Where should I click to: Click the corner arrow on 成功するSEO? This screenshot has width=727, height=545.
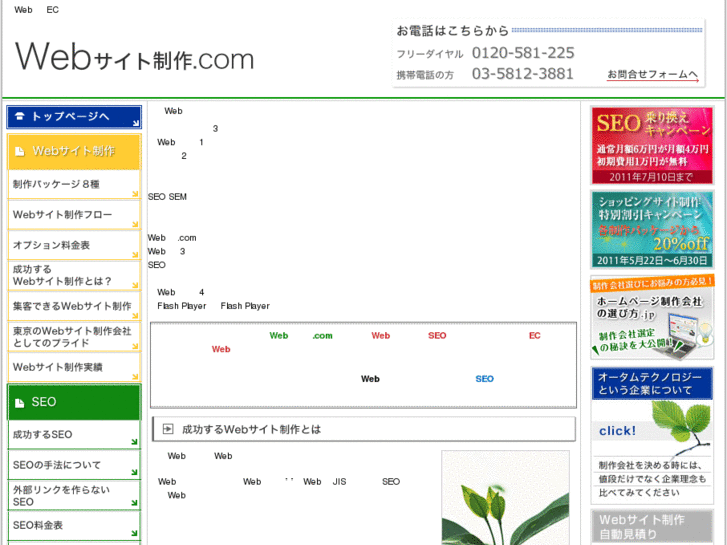[x=134, y=442]
